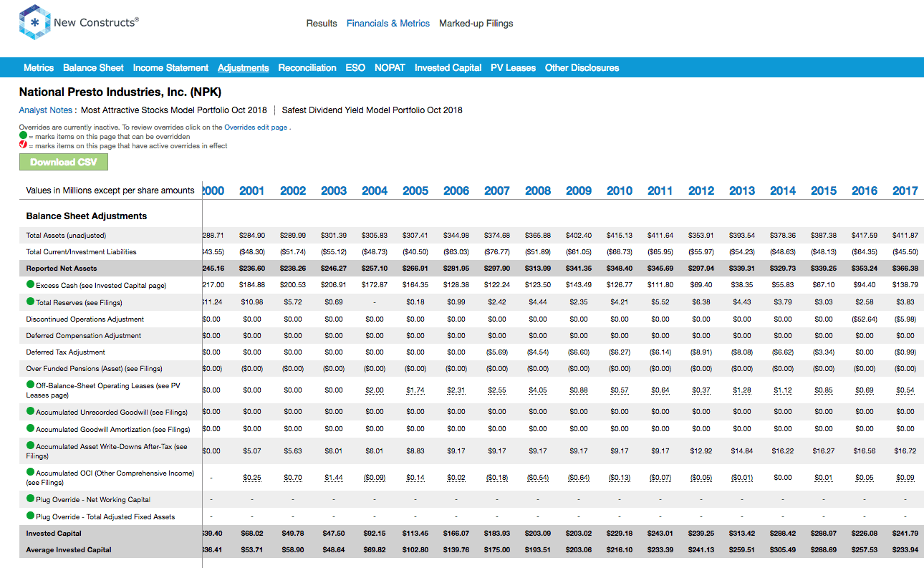Go to the Balance Sheet section
The height and width of the screenshot is (568, 924).
pyautogui.click(x=93, y=68)
